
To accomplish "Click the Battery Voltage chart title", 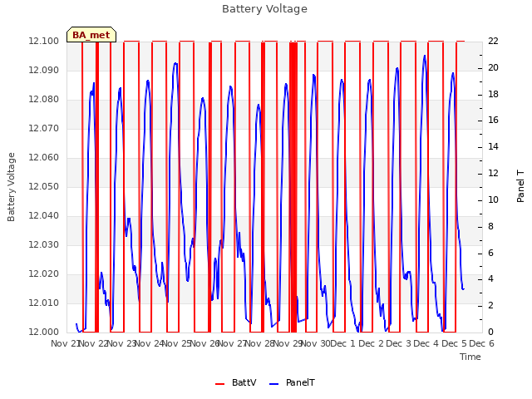I will coord(264,9).
